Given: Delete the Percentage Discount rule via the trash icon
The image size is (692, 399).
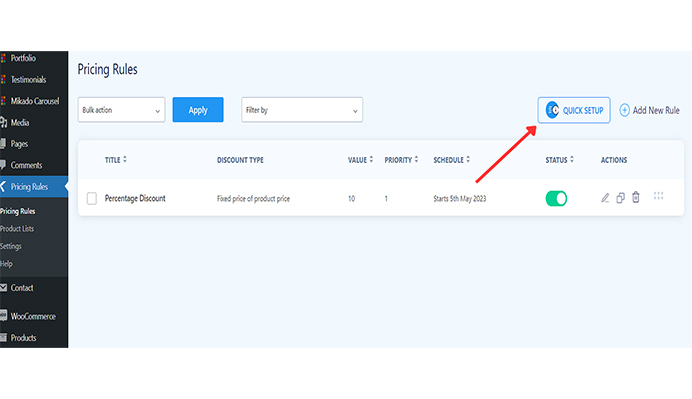Looking at the screenshot, I should click(x=636, y=197).
